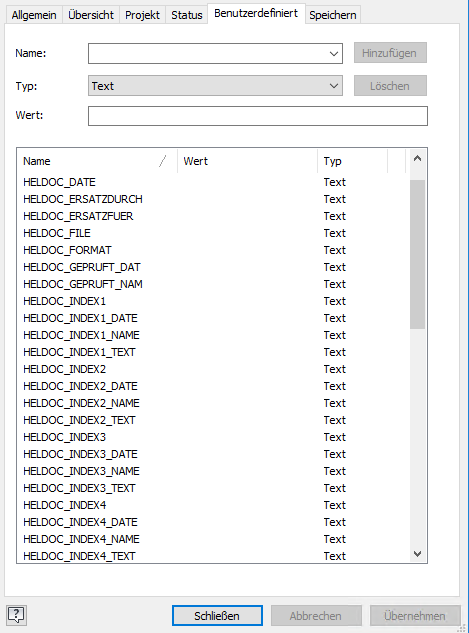Click the Typ column header
This screenshot has width=469, height=633.
click(352, 161)
